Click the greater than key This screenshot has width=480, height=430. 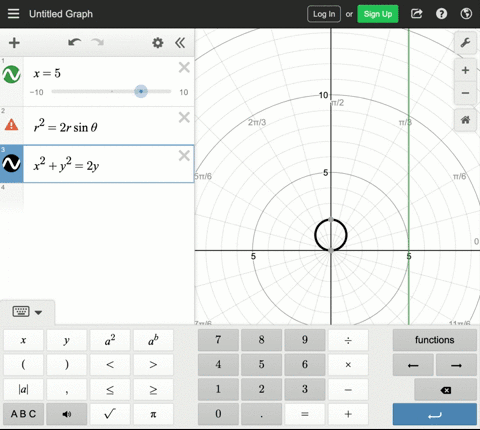pyautogui.click(x=153, y=365)
